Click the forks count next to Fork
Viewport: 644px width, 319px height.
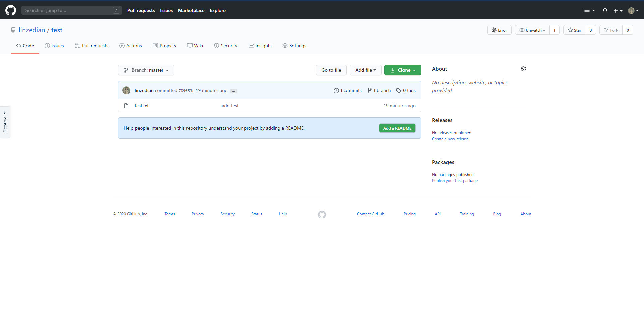click(x=628, y=30)
